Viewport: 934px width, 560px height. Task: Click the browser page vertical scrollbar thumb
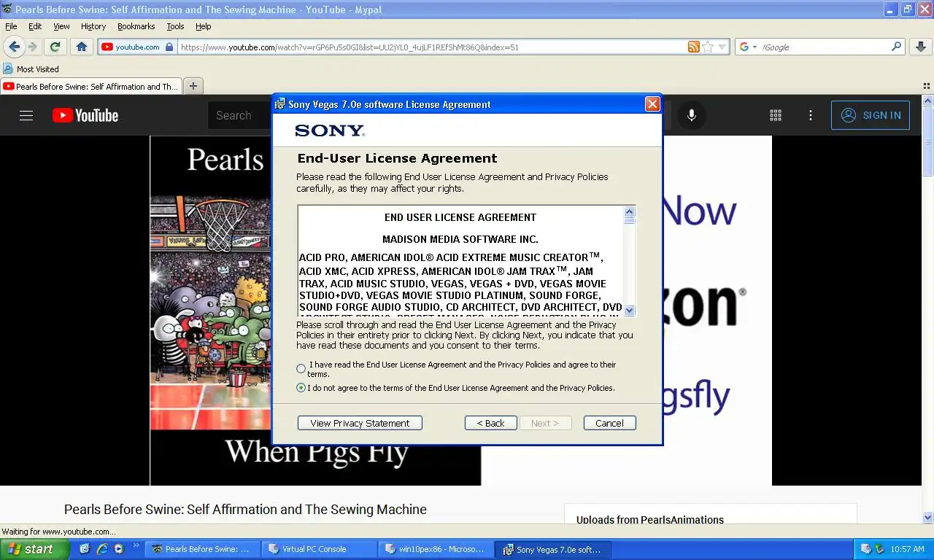[x=927, y=142]
